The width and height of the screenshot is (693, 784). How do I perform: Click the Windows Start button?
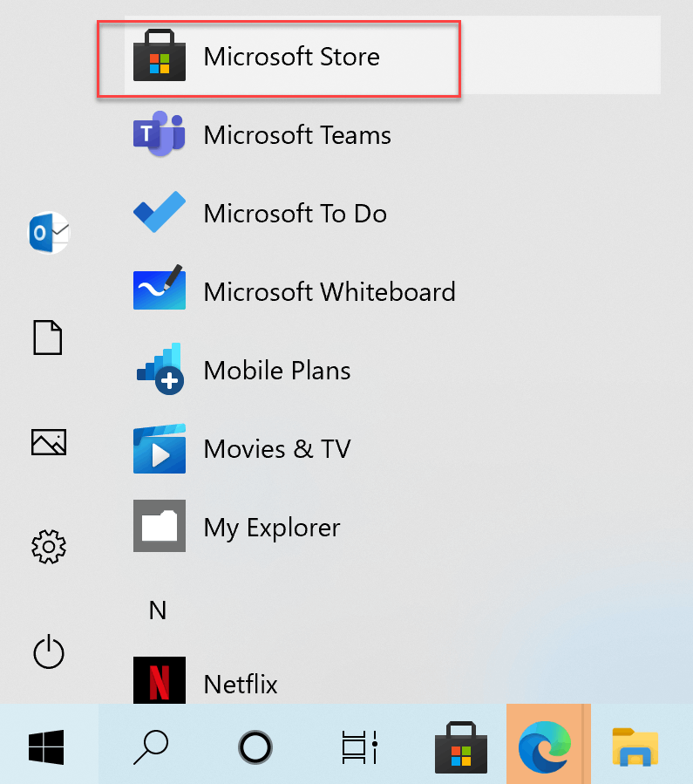pos(46,747)
